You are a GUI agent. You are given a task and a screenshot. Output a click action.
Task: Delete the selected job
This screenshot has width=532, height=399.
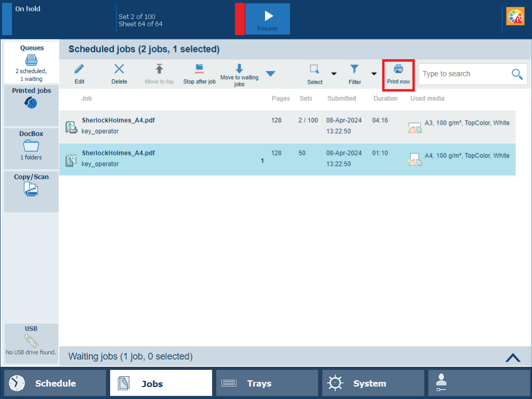coord(119,69)
